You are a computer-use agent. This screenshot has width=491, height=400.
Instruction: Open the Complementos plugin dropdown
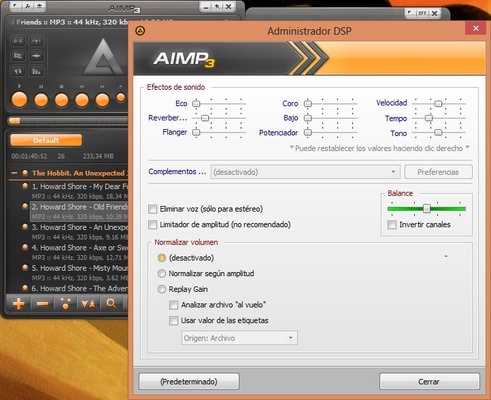pos(305,172)
